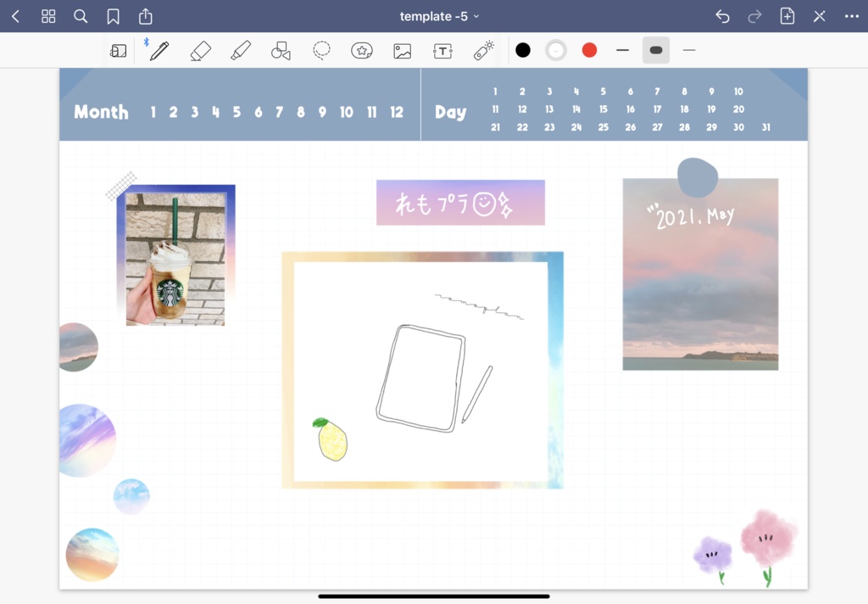Add a new page
868x604 pixels.
coord(787,16)
